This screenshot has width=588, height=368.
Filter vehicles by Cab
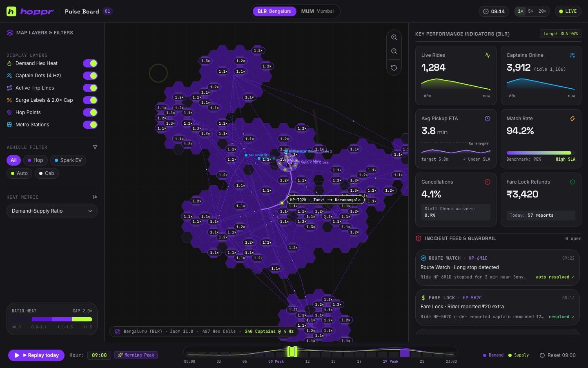pyautogui.click(x=46, y=173)
